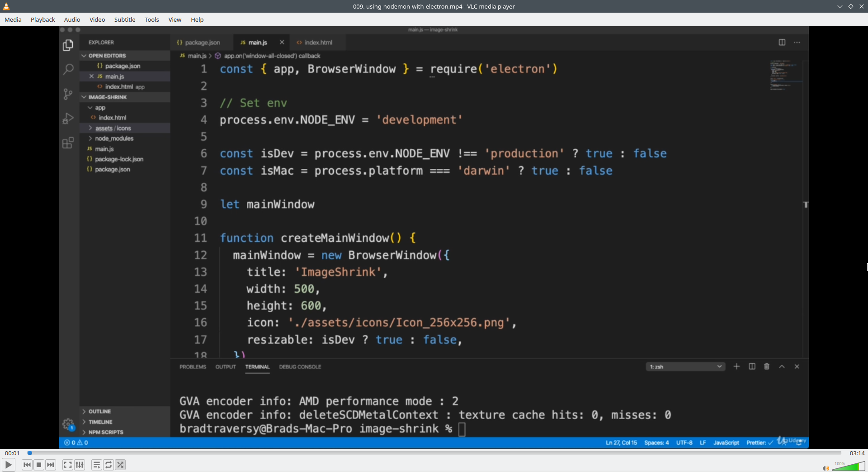
Task: Toggle random shuffle playback
Action: [120, 465]
